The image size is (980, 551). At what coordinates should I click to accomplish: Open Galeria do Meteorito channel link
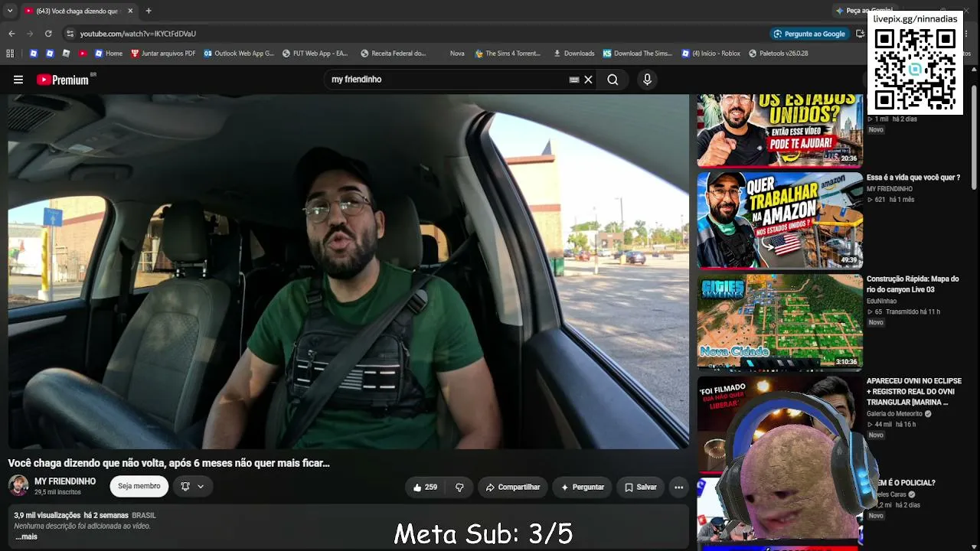[x=894, y=414]
